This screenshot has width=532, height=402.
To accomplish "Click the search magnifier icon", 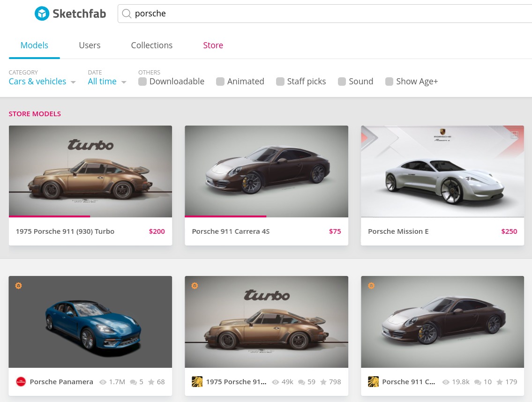I will (x=127, y=14).
